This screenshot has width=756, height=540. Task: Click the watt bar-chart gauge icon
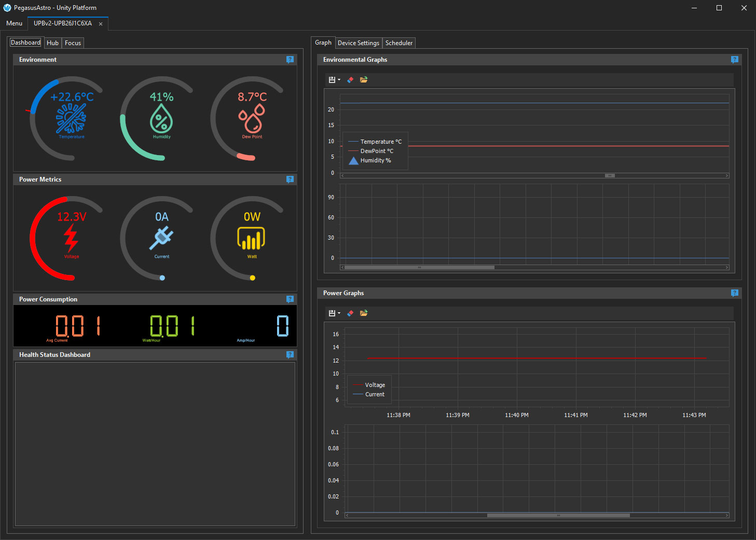point(252,238)
